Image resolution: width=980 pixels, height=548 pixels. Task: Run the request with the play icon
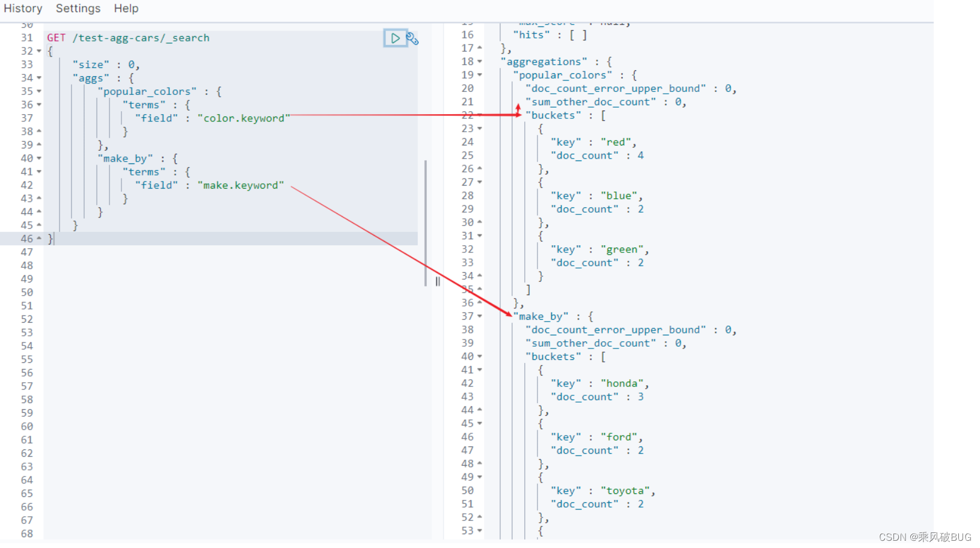(395, 38)
